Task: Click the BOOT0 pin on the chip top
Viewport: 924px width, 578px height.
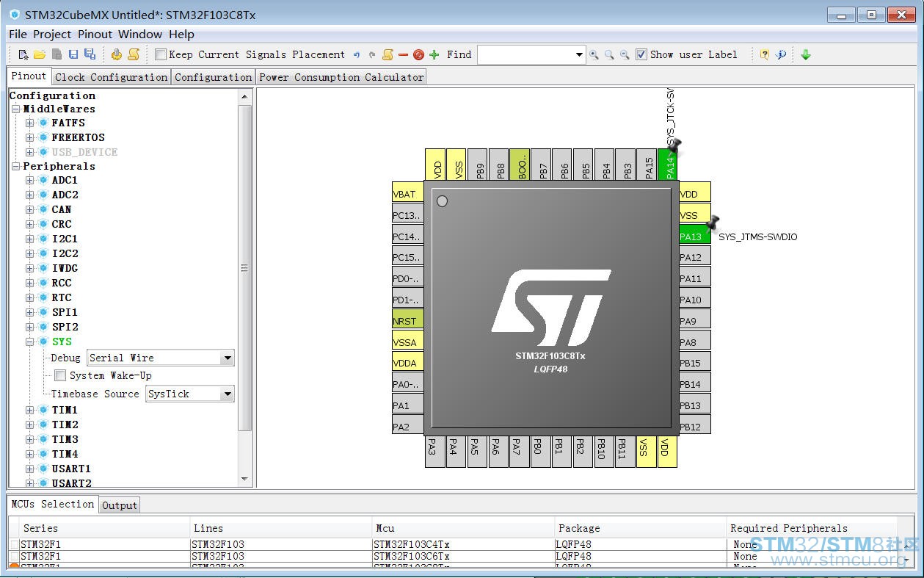Action: [x=519, y=166]
